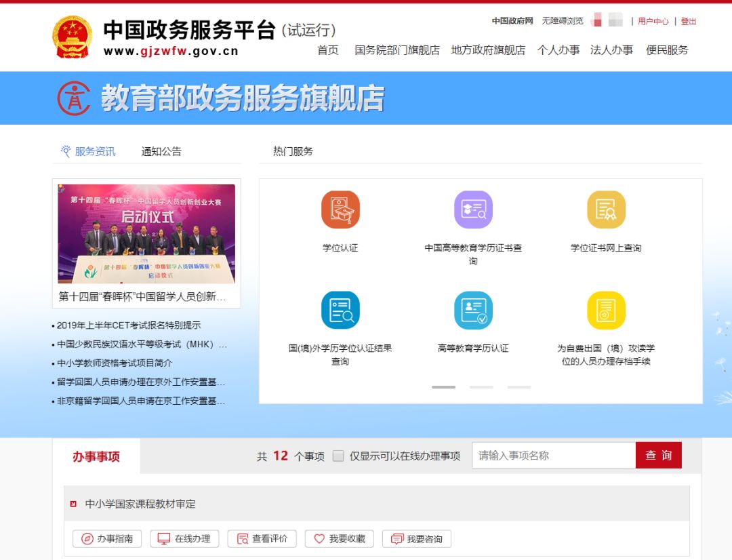Click the 中小学国家课程教材审定 item title
The height and width of the screenshot is (560, 732).
click(x=140, y=504)
